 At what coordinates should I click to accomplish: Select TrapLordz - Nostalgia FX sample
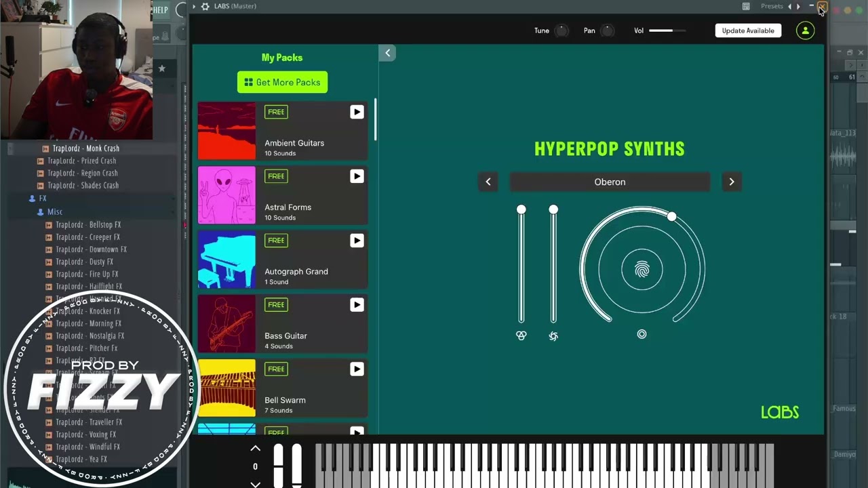click(x=90, y=335)
